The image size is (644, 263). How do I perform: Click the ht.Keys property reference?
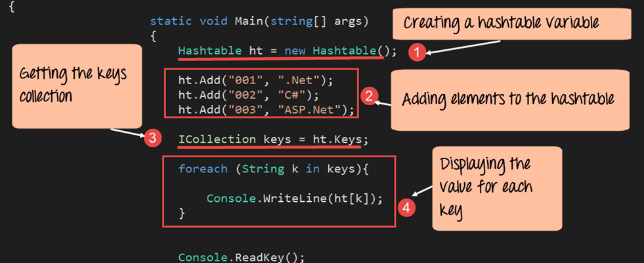point(337,139)
